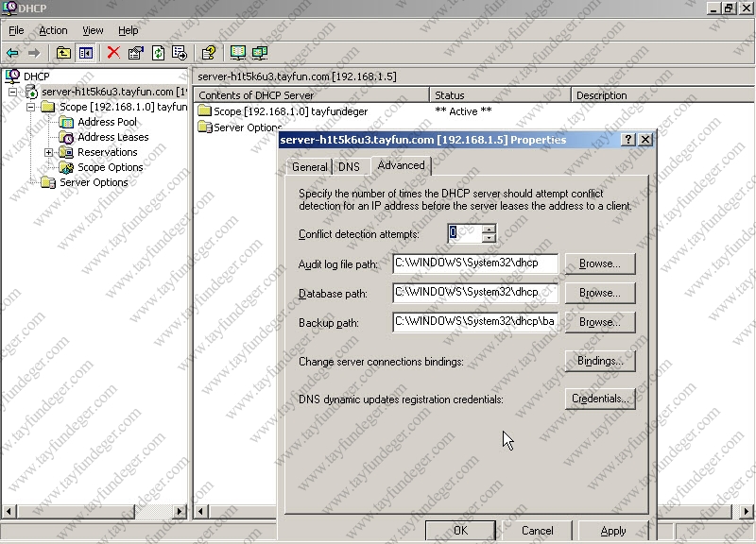Click right arrow of contents pane scrollbar
The width and height of the screenshot is (756, 544).
click(746, 511)
